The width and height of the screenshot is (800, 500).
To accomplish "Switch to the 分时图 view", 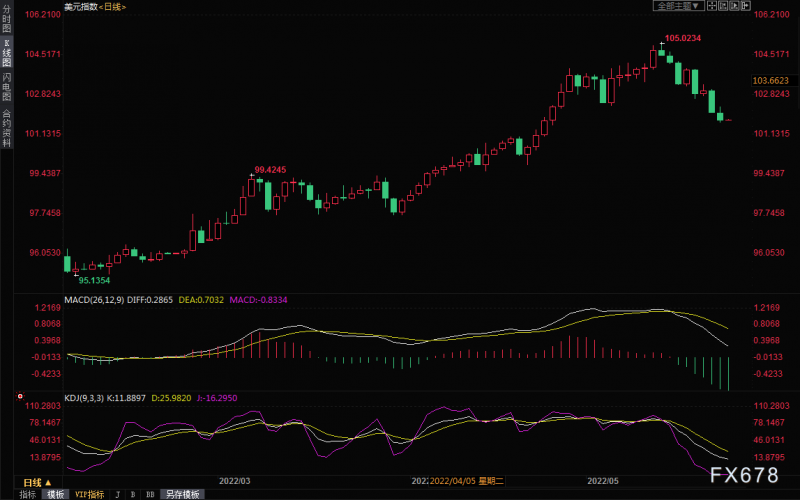I will tap(7, 19).
